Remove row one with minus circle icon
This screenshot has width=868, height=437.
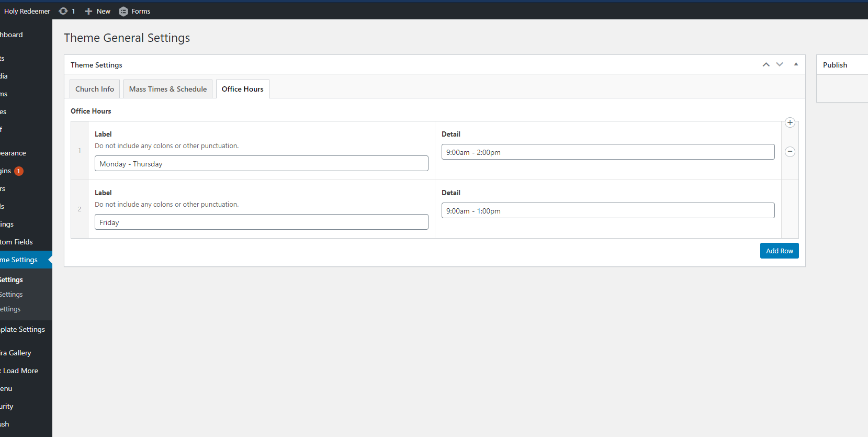pyautogui.click(x=790, y=152)
